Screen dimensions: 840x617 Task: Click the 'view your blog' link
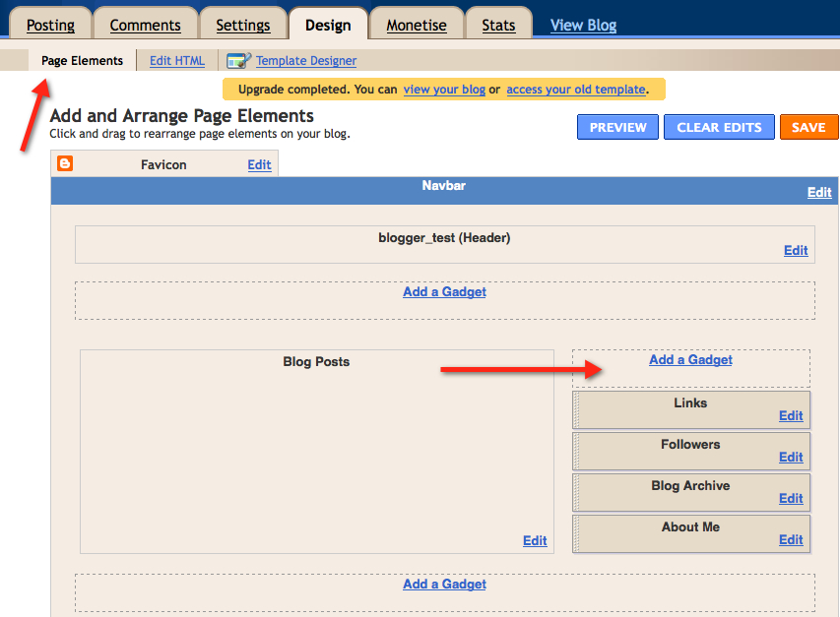[444, 89]
